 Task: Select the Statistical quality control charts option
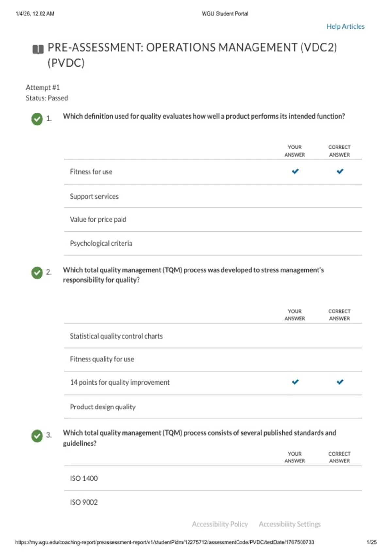click(213, 336)
